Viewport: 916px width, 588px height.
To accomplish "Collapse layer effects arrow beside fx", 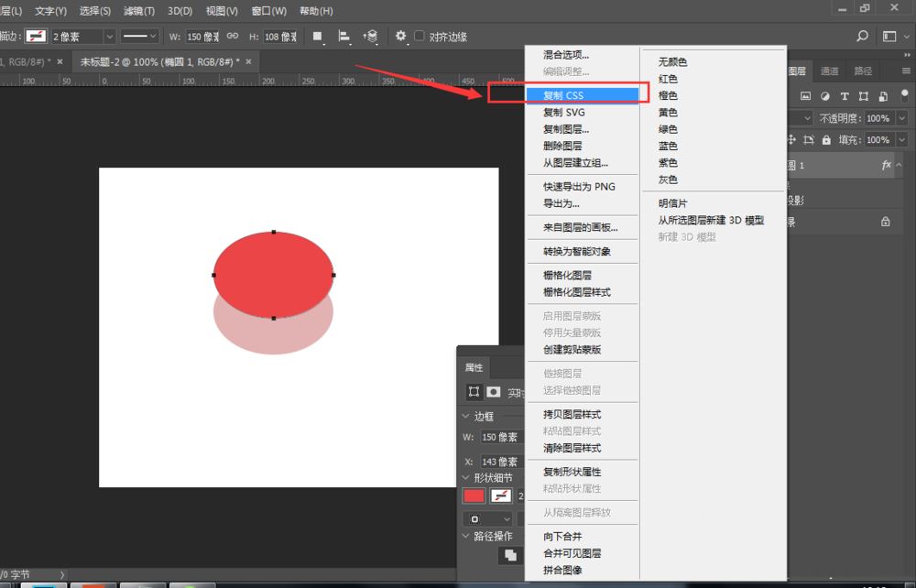I will coord(899,165).
